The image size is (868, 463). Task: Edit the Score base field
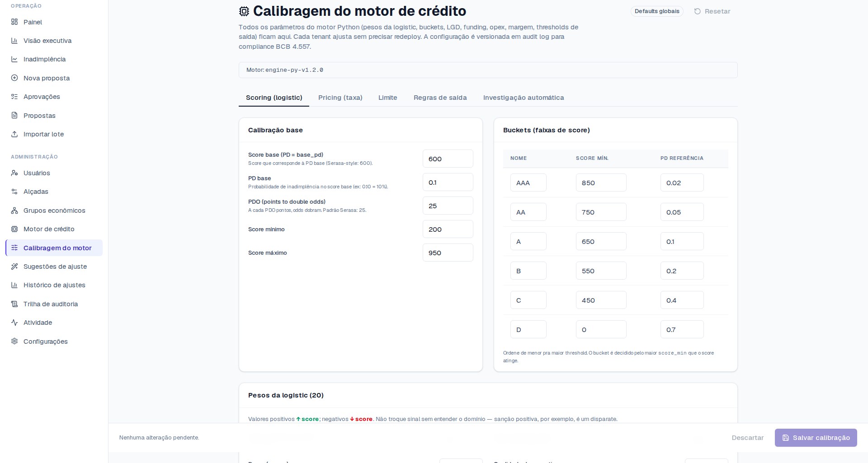(448, 159)
